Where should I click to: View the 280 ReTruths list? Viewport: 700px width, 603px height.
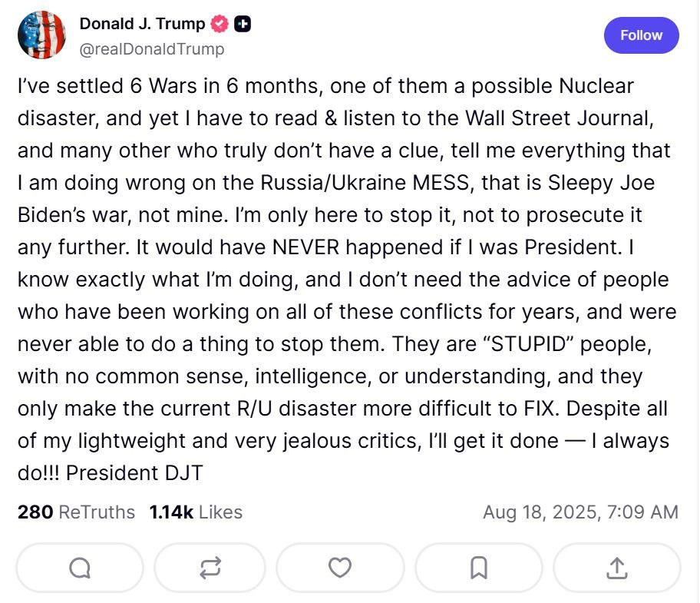pos(76,512)
